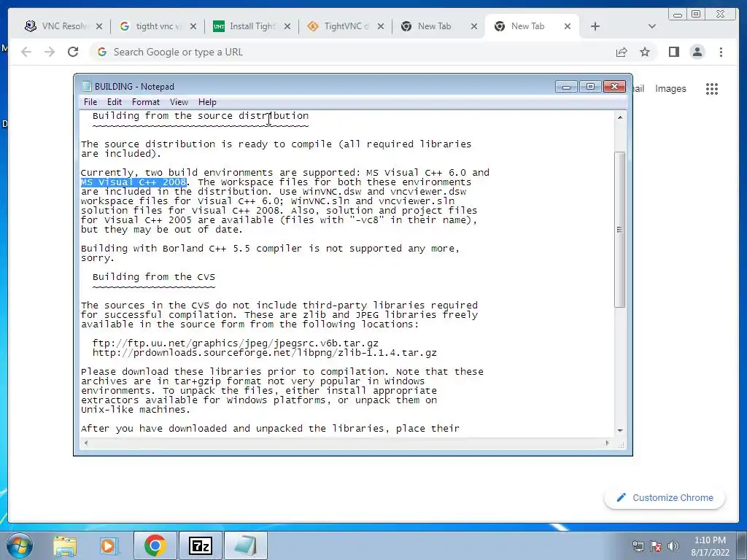
Task: Share this page icon in Chrome
Action: pos(622,52)
